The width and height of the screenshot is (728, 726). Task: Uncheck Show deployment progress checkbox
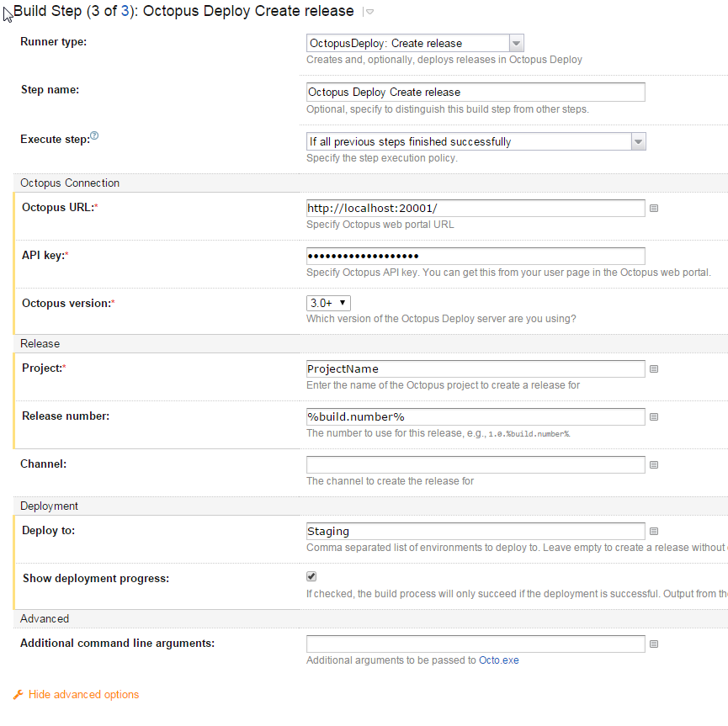pos(311,576)
